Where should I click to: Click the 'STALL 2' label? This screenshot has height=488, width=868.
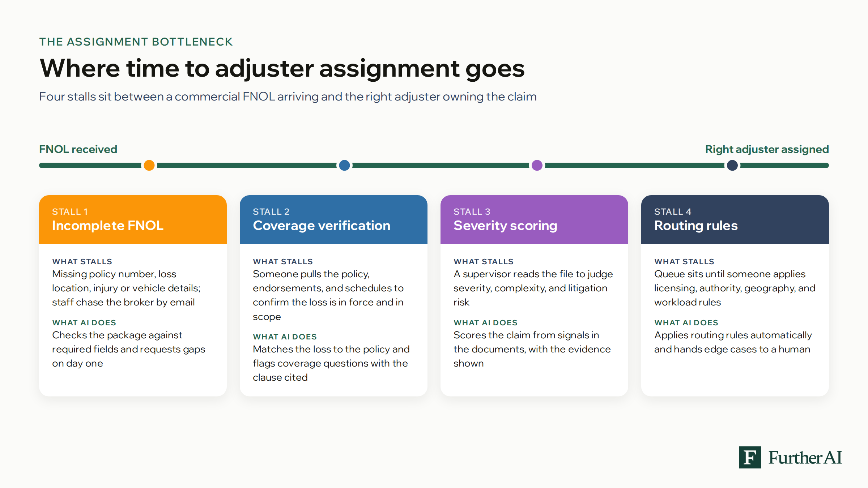coord(271,212)
